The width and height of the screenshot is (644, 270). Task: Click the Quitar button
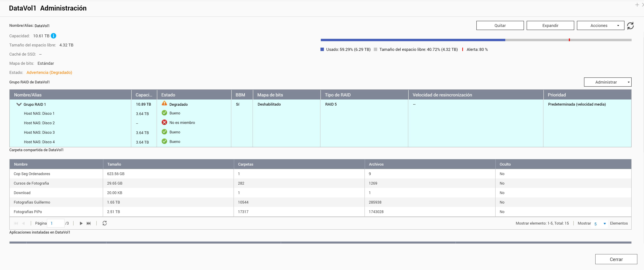[x=500, y=25]
